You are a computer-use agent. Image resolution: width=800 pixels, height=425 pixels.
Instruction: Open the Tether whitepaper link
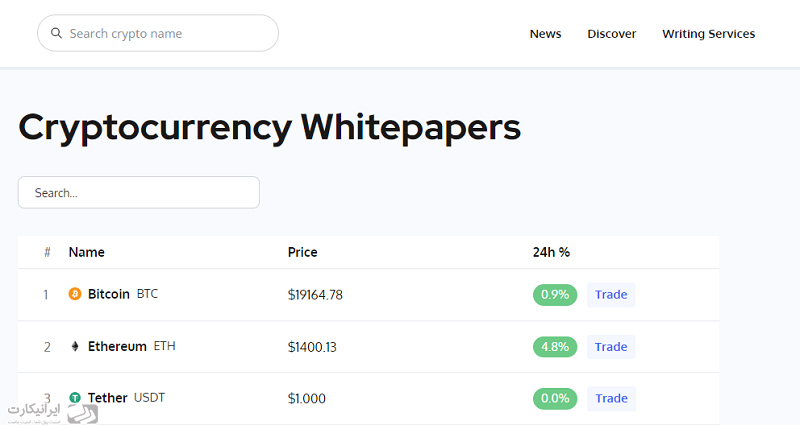[107, 398]
